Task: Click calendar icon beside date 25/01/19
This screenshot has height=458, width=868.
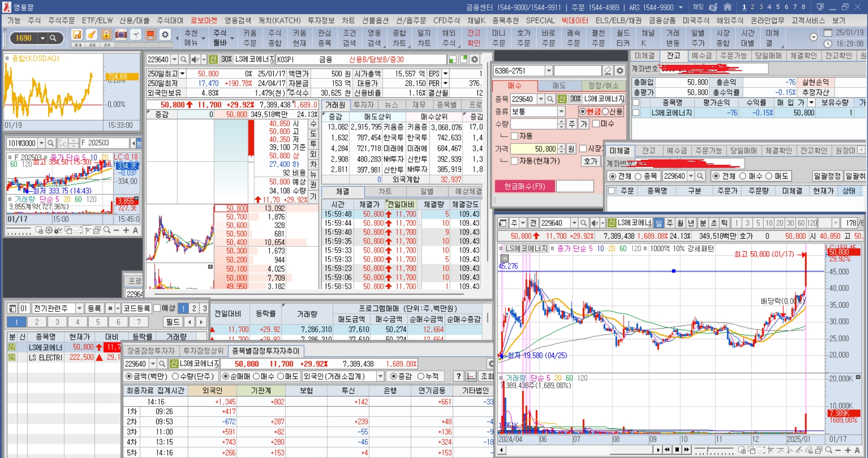Action: pyautogui.click(x=828, y=33)
